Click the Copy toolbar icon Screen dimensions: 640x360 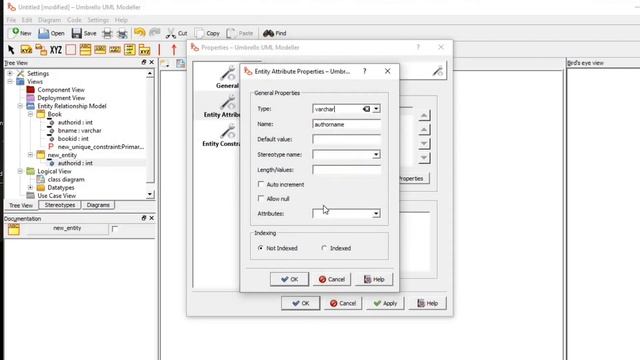click(207, 33)
